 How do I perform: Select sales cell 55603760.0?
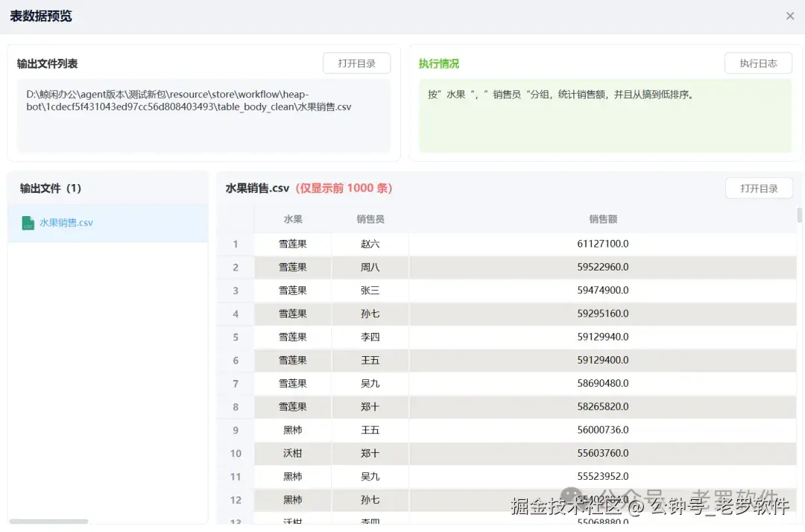[603, 454]
